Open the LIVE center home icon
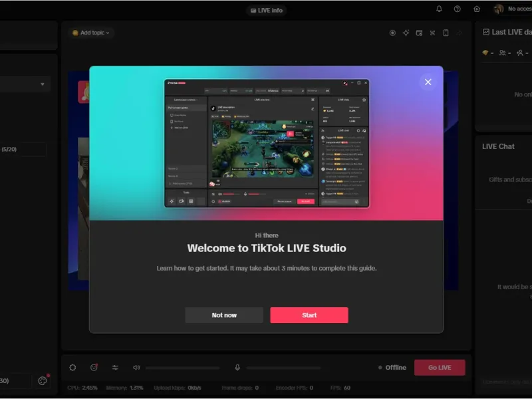The width and height of the screenshot is (532, 399). coord(477,9)
